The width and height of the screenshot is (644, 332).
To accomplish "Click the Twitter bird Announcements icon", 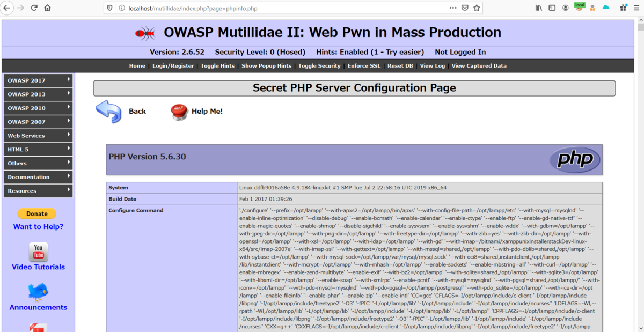I will [x=38, y=292].
